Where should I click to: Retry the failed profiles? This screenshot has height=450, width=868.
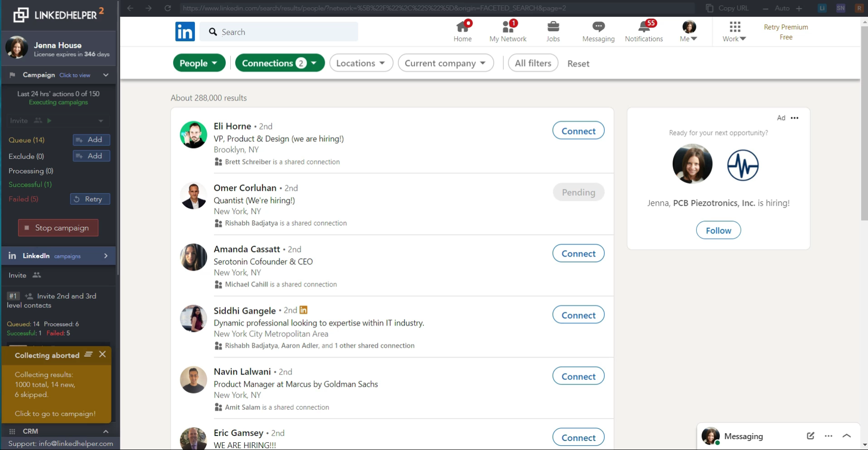(x=90, y=199)
